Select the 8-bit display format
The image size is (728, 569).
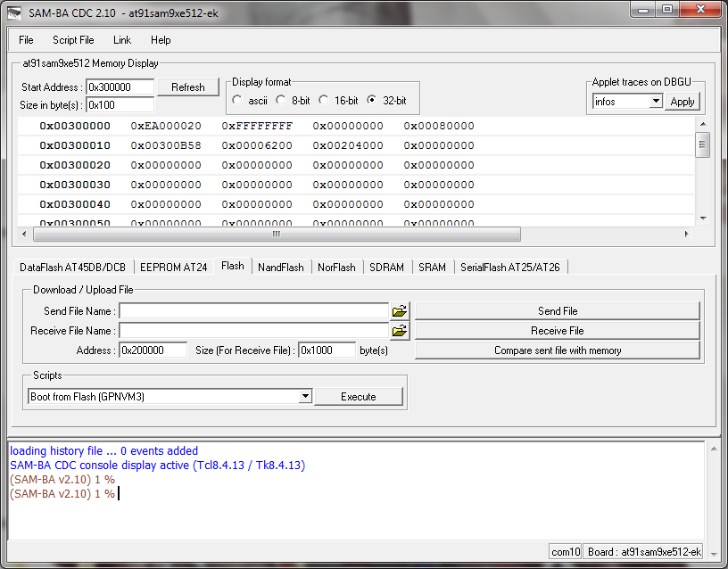pyautogui.click(x=281, y=100)
